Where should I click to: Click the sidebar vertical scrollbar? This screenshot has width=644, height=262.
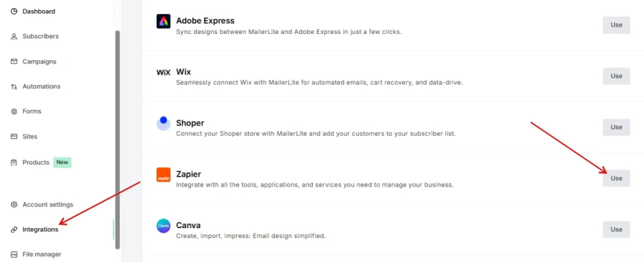pos(118,138)
